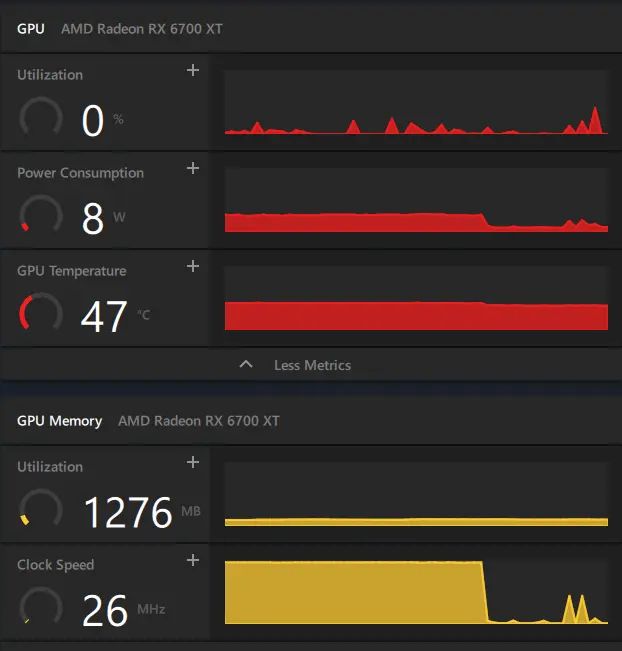Click the 0 % utilization value
The image size is (622, 651).
pyautogui.click(x=103, y=120)
